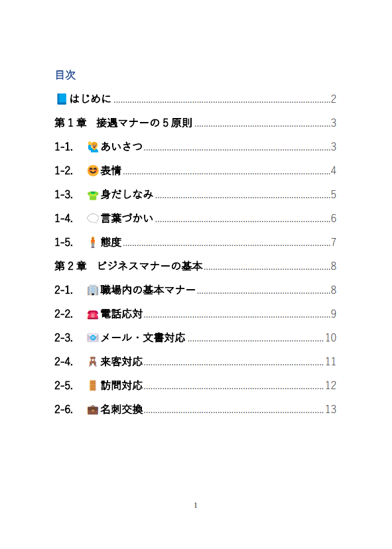Jump to 第1章 接遇マナーの5原則 heading

[x=196, y=123]
